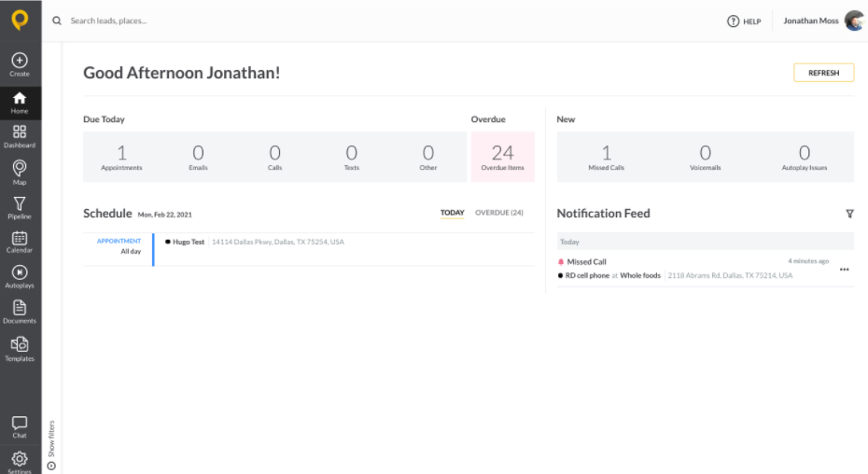The width and height of the screenshot is (868, 474).
Task: Click the '4 minutes ago' timestamp
Action: (x=808, y=261)
